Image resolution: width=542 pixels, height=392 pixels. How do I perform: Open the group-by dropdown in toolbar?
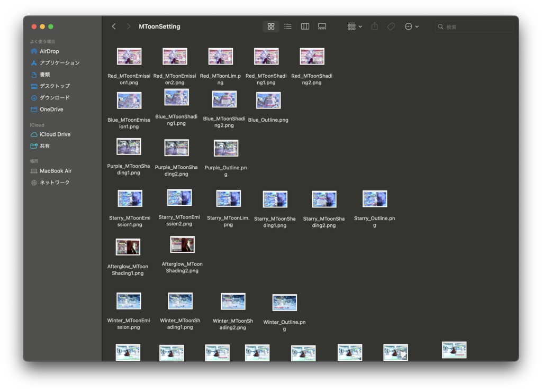(x=355, y=26)
